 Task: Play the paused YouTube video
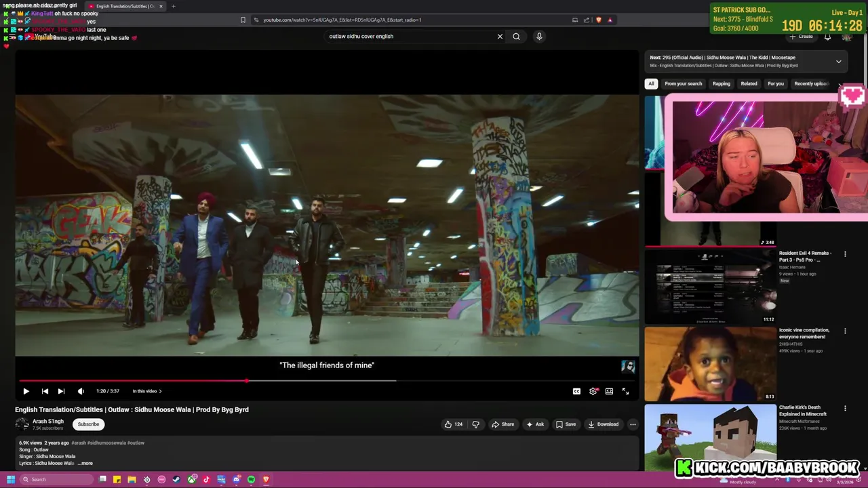26,391
